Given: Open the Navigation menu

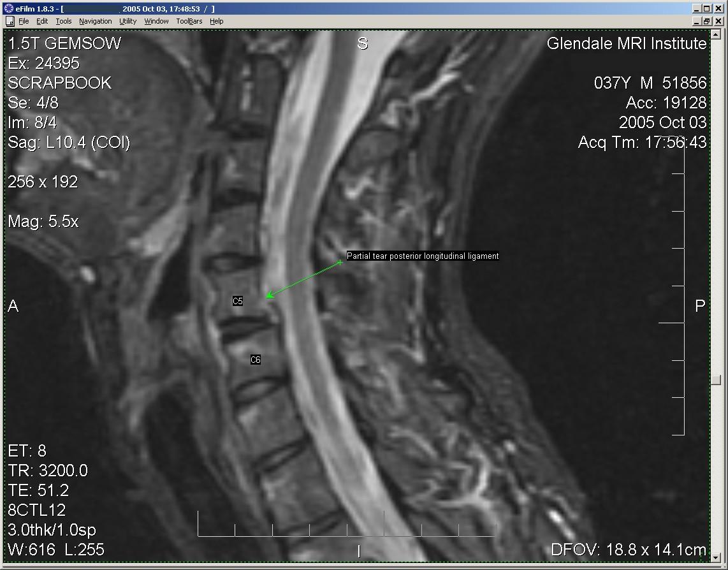Looking at the screenshot, I should tap(95, 21).
